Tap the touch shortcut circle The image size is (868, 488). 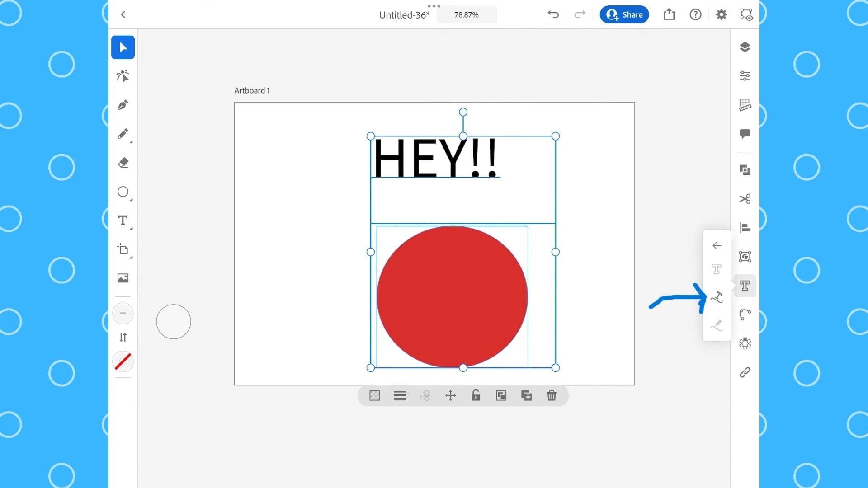tap(174, 322)
